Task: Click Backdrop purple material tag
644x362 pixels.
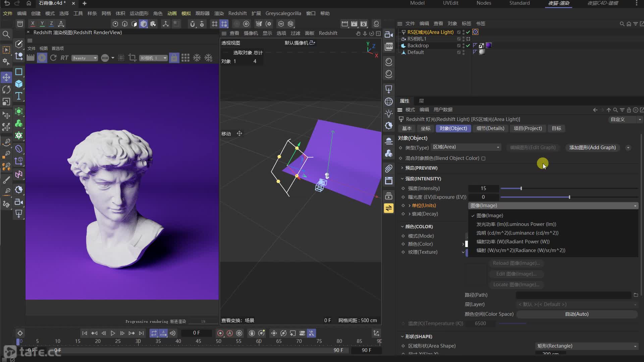Action: coord(488,45)
